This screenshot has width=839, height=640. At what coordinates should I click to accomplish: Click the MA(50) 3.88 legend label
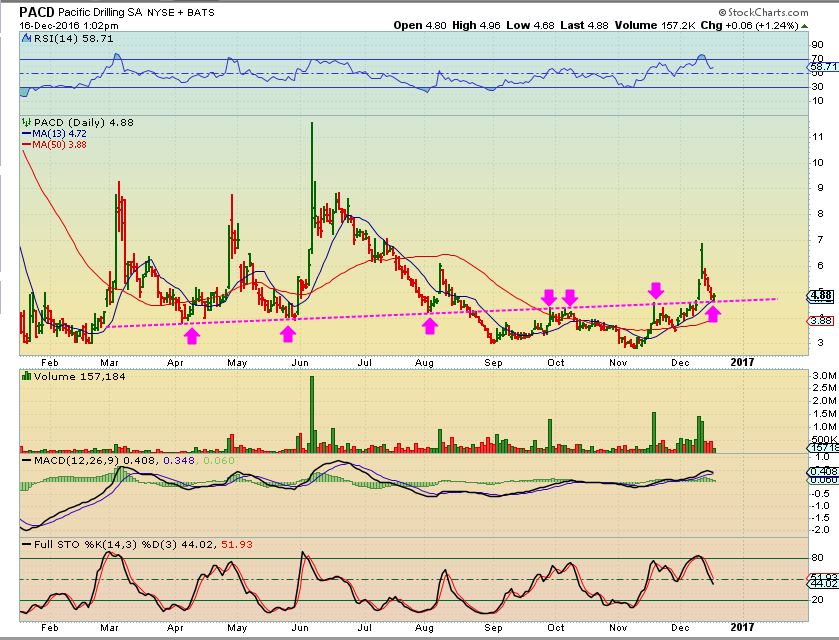point(59,144)
